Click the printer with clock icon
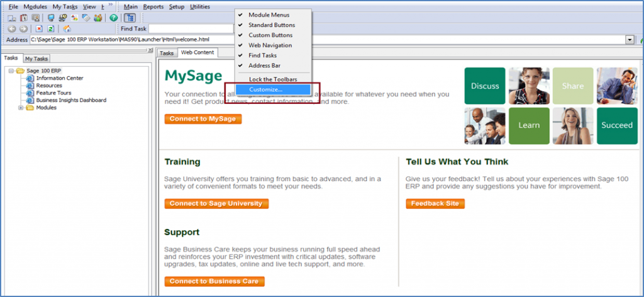This screenshot has height=297, width=644. (63, 18)
